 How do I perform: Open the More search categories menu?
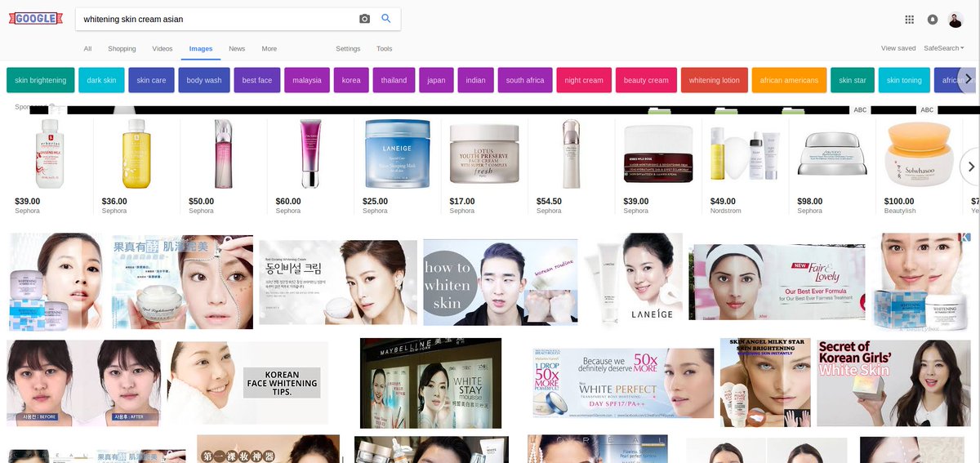pyautogui.click(x=269, y=49)
